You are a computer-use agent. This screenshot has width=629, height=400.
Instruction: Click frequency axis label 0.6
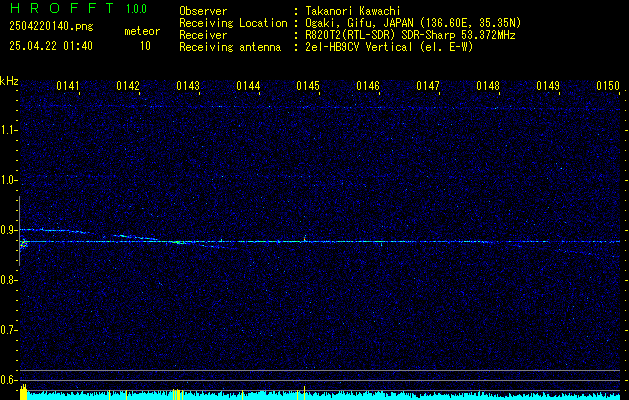tap(8, 380)
